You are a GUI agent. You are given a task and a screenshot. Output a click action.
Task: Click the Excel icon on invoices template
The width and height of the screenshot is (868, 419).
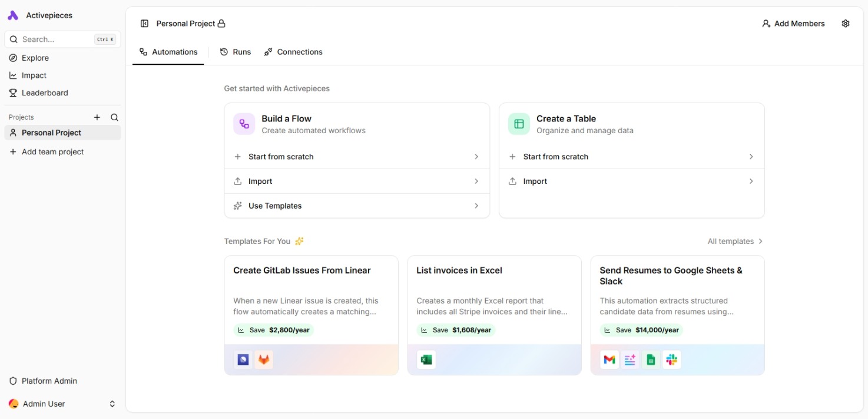(426, 359)
